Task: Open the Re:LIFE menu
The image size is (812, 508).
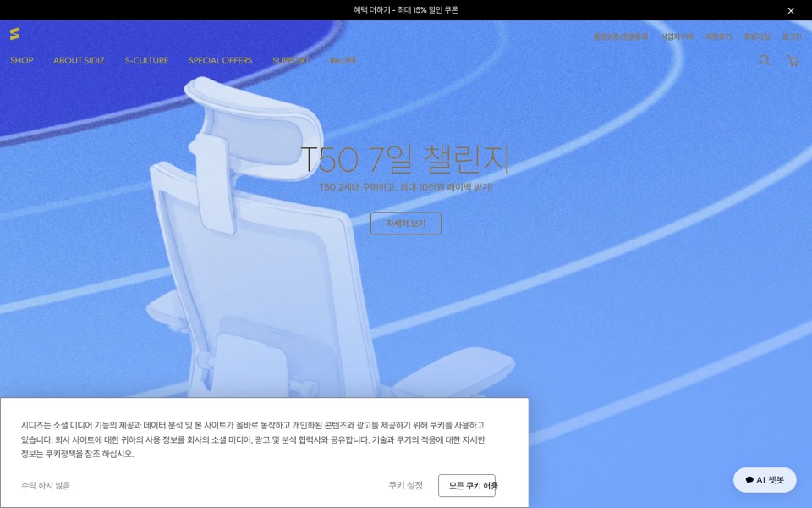Action: coord(343,61)
